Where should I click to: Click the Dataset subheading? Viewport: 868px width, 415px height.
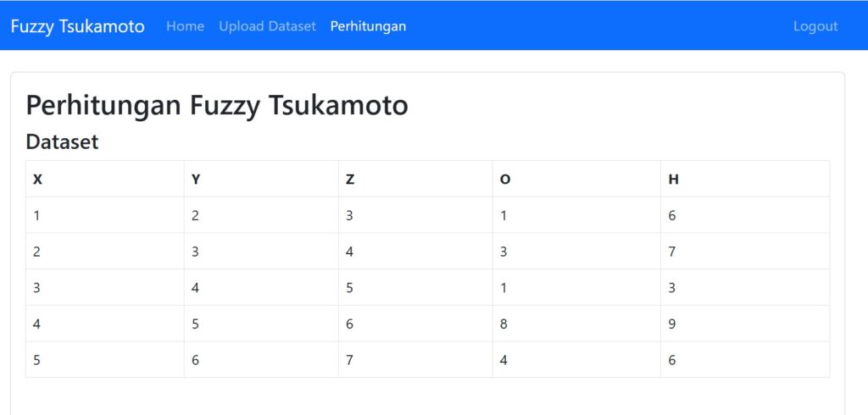pyautogui.click(x=62, y=141)
